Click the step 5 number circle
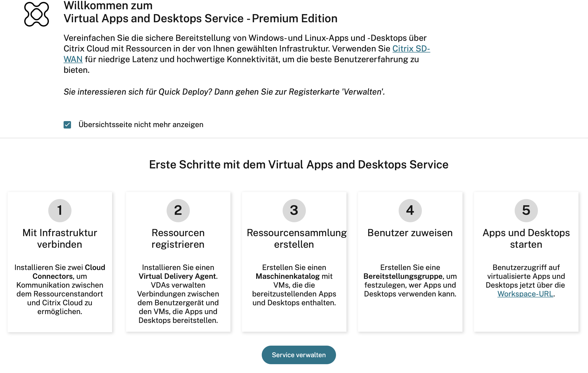This screenshot has width=588, height=373. pyautogui.click(x=526, y=210)
